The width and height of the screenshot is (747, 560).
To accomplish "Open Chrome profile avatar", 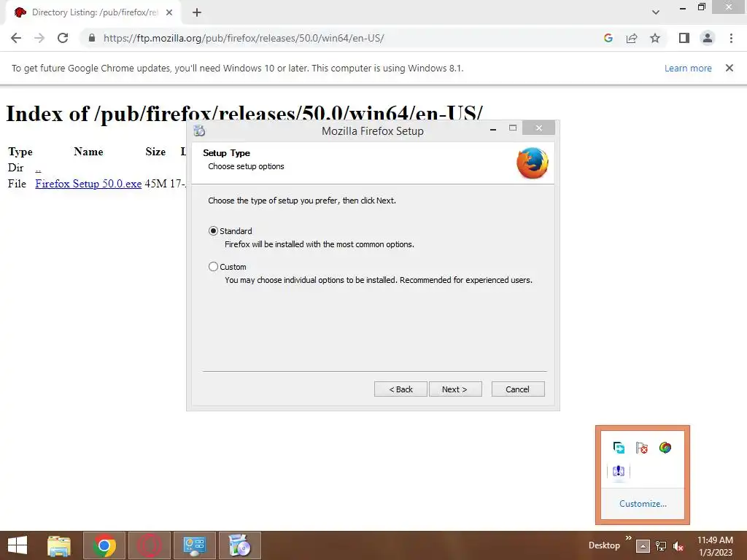I will pos(708,38).
